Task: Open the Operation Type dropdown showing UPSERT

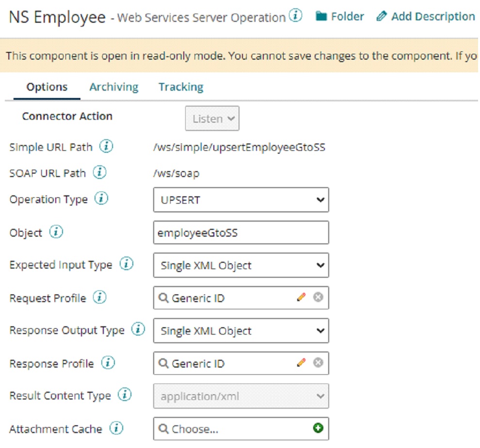Action: tap(241, 200)
